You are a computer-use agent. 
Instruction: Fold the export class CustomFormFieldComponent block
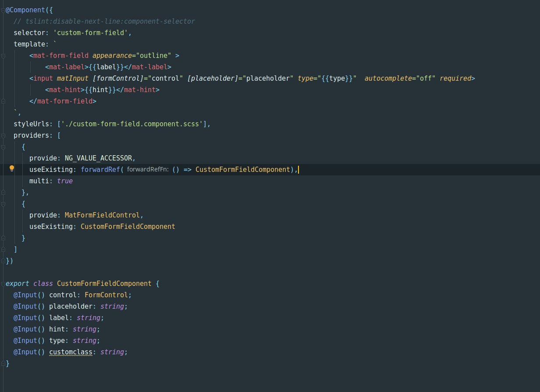[3, 284]
